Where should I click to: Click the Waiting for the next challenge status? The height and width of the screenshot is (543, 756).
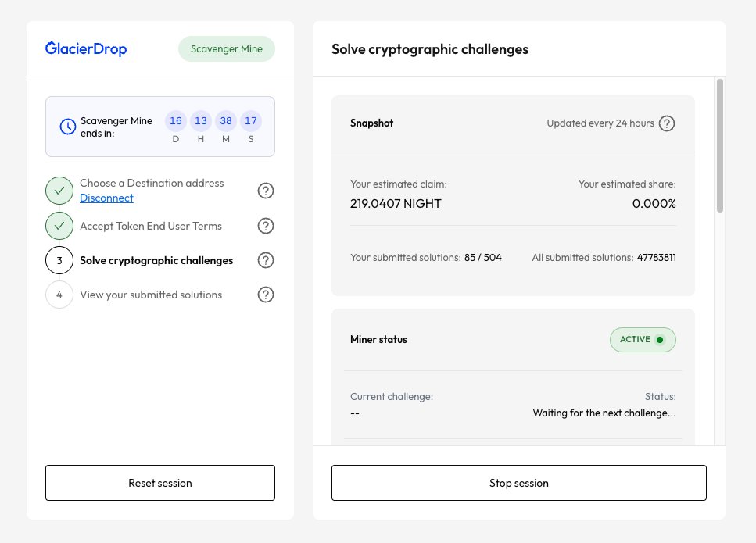(x=604, y=413)
